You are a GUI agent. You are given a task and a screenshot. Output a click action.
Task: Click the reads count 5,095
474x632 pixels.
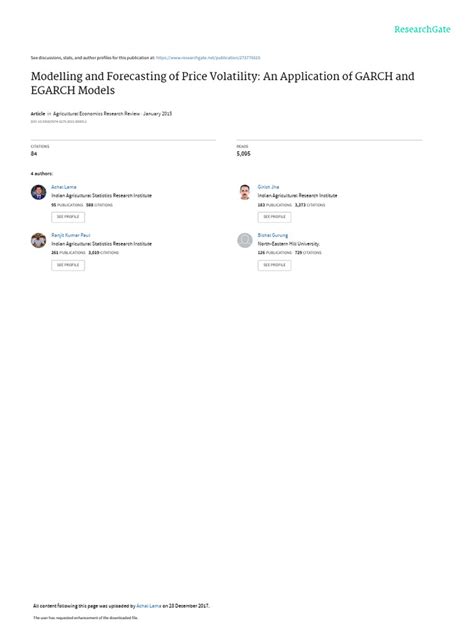coord(243,154)
